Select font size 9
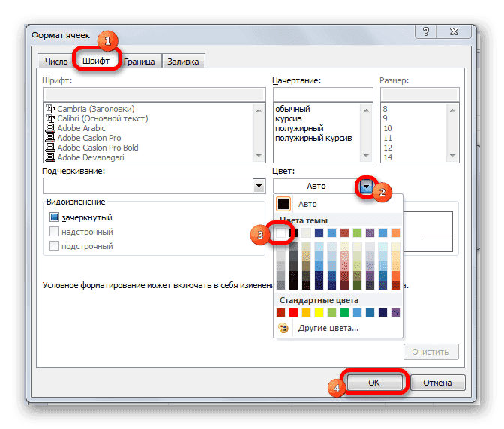This screenshot has height=429, width=504. pyautogui.click(x=385, y=118)
